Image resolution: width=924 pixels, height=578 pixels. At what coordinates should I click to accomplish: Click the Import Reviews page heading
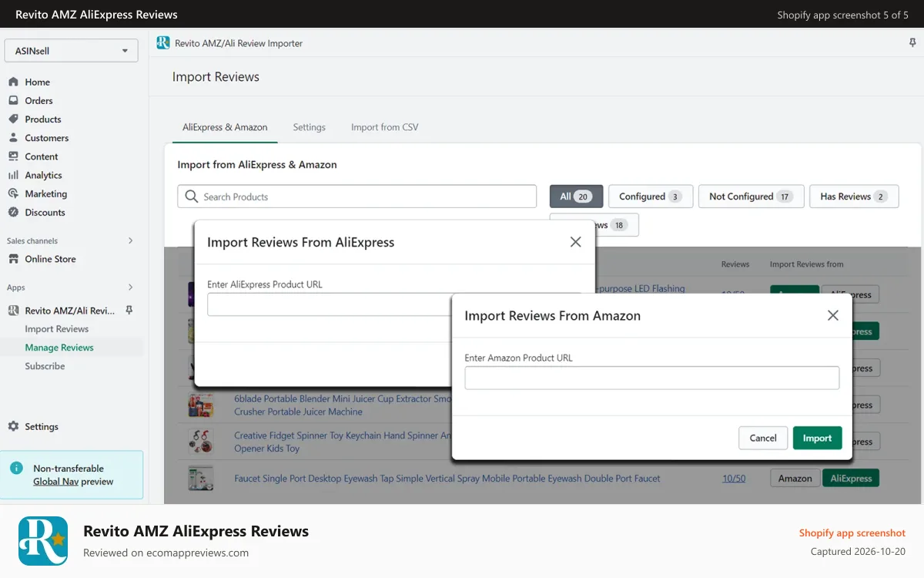[x=216, y=77]
